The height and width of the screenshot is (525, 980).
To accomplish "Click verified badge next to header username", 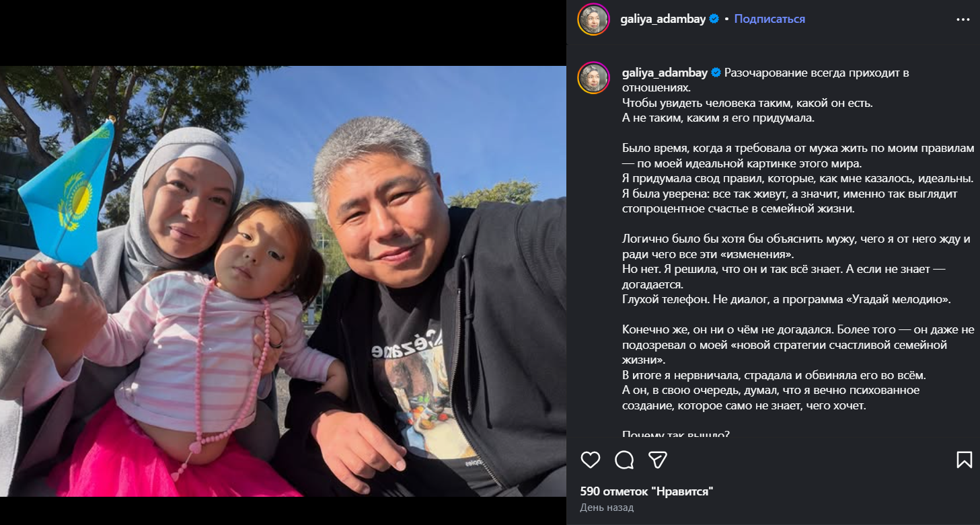I will 713,19.
